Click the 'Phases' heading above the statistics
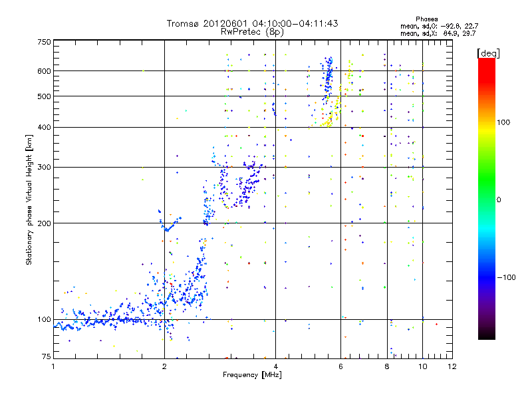The height and width of the screenshot is (399, 532). [x=426, y=19]
